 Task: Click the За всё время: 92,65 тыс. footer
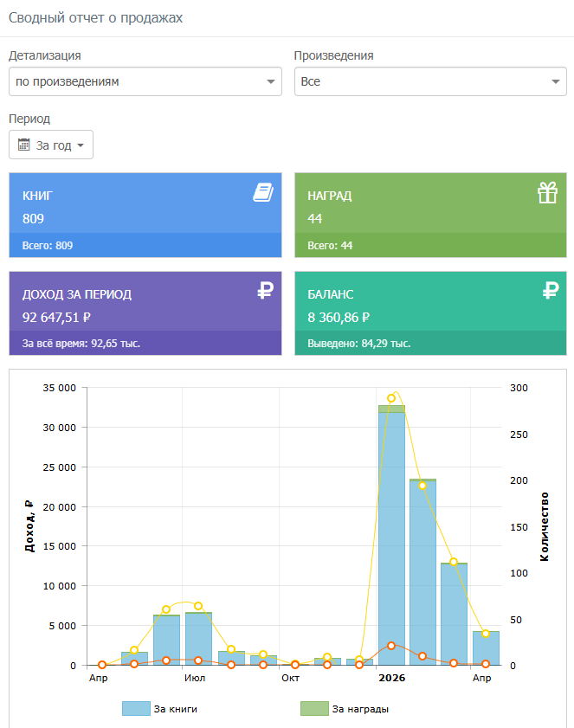pyautogui.click(x=145, y=344)
